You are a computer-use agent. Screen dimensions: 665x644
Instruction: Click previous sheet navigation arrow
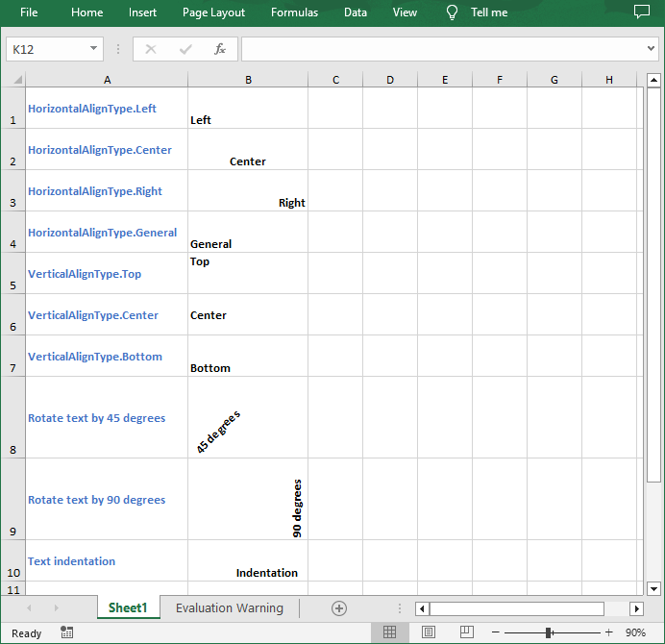tap(29, 607)
